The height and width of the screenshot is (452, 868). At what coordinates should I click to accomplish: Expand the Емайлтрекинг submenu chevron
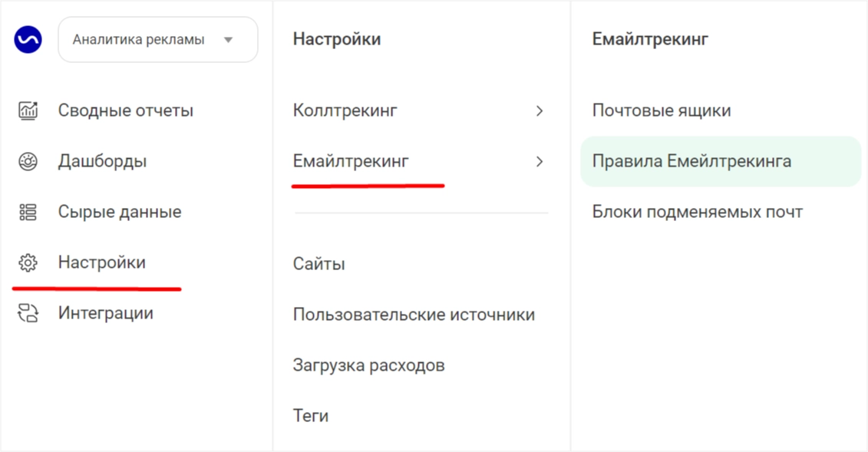coord(540,162)
